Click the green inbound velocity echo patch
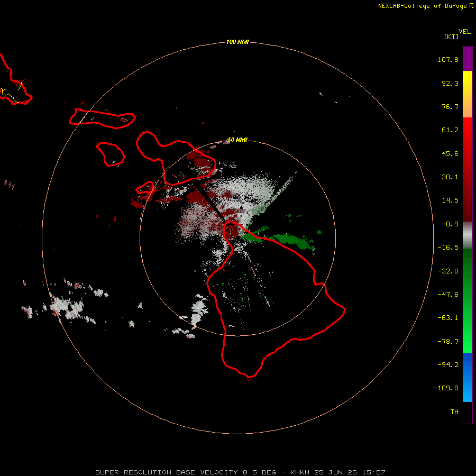Viewport: 476px width, 476px height. 291,241
